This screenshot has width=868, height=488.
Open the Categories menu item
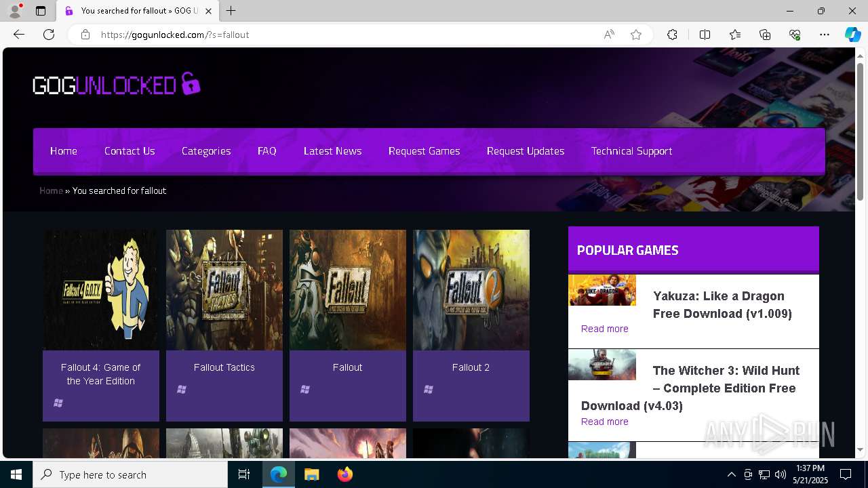coord(206,150)
